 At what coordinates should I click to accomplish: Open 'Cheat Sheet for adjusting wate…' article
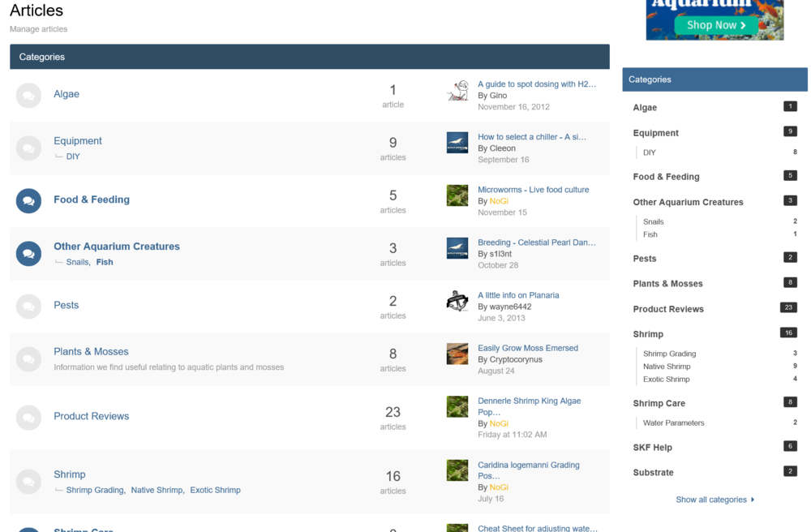tap(538, 528)
